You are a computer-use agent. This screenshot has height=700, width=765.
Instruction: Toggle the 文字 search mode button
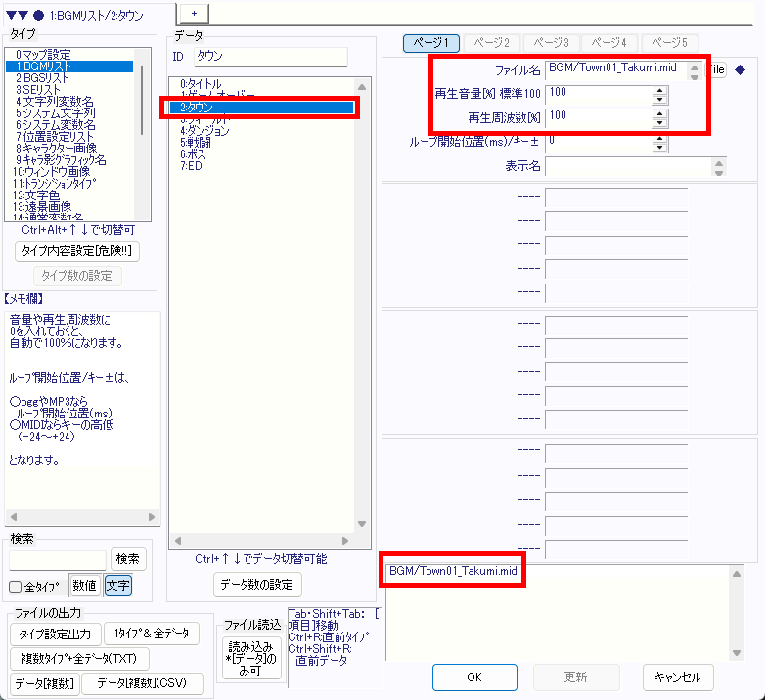click(x=117, y=586)
